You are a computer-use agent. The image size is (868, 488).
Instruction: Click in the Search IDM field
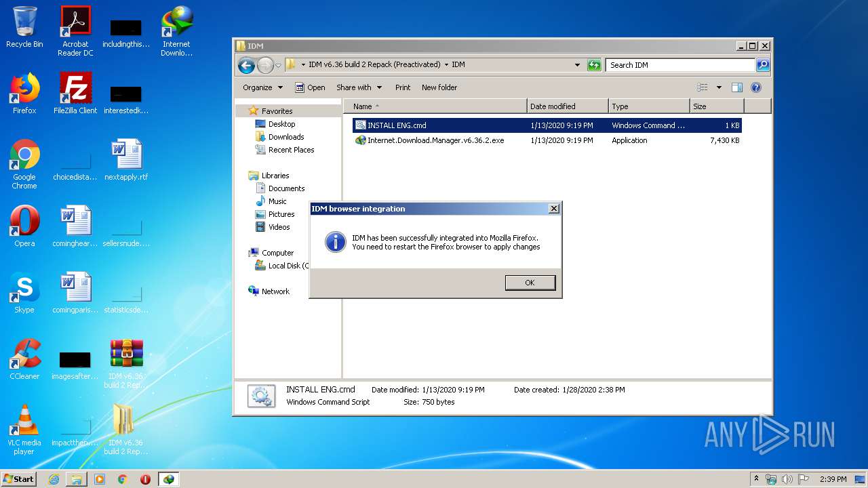point(680,65)
